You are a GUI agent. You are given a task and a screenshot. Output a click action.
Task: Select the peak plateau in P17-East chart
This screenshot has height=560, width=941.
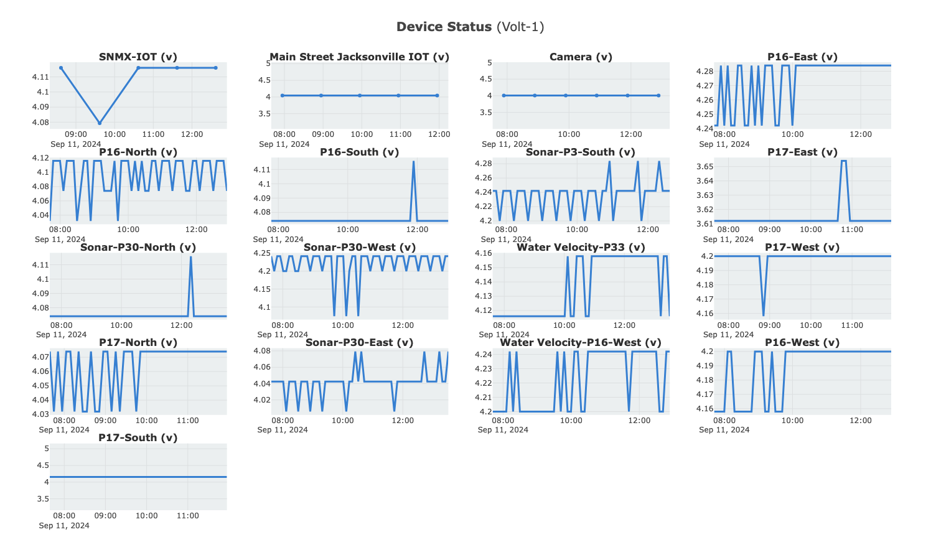pyautogui.click(x=844, y=161)
